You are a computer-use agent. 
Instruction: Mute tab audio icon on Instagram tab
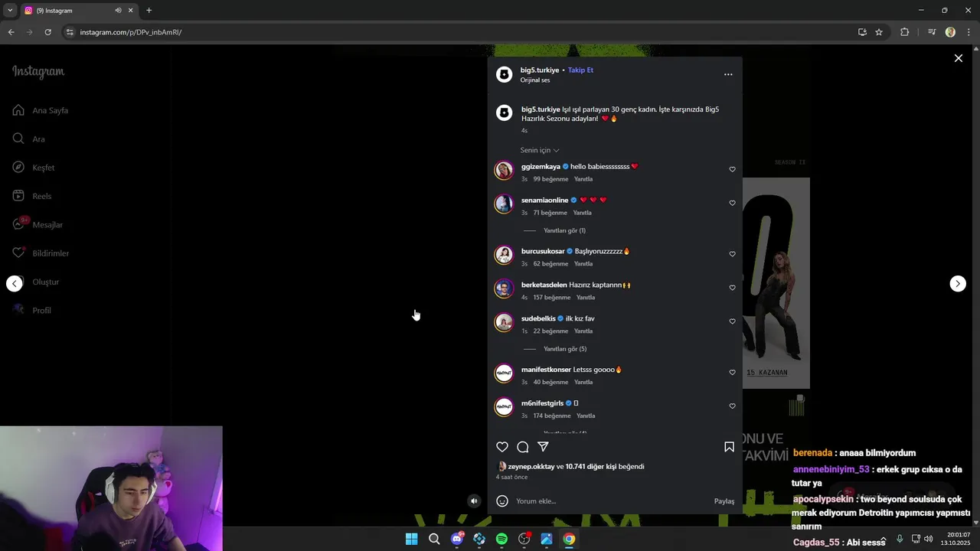click(x=118, y=11)
